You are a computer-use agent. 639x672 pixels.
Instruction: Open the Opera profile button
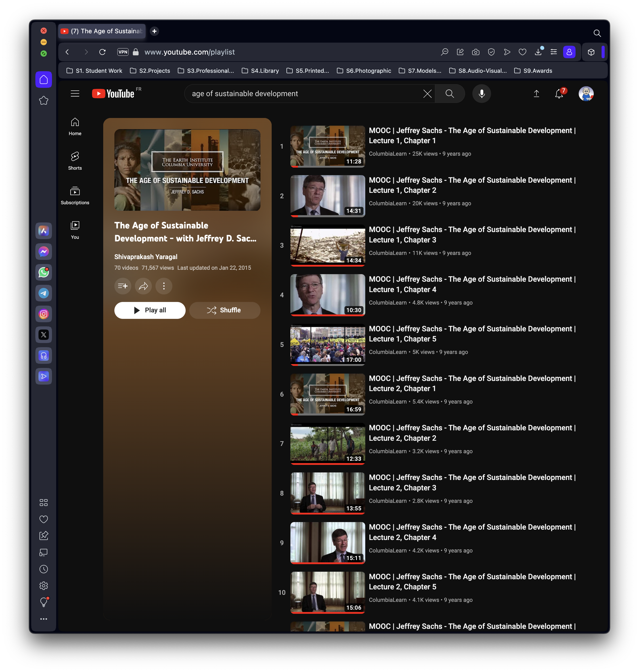[569, 52]
